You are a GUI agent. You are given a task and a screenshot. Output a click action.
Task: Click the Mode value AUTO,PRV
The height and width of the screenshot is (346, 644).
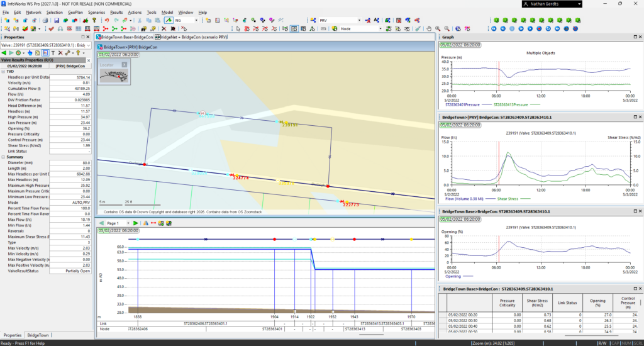coord(70,203)
